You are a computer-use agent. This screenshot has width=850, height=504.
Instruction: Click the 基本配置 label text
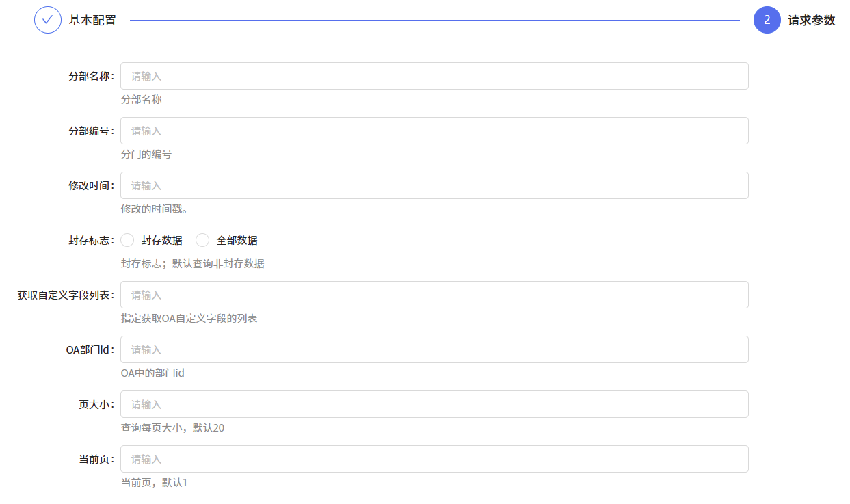pos(91,20)
